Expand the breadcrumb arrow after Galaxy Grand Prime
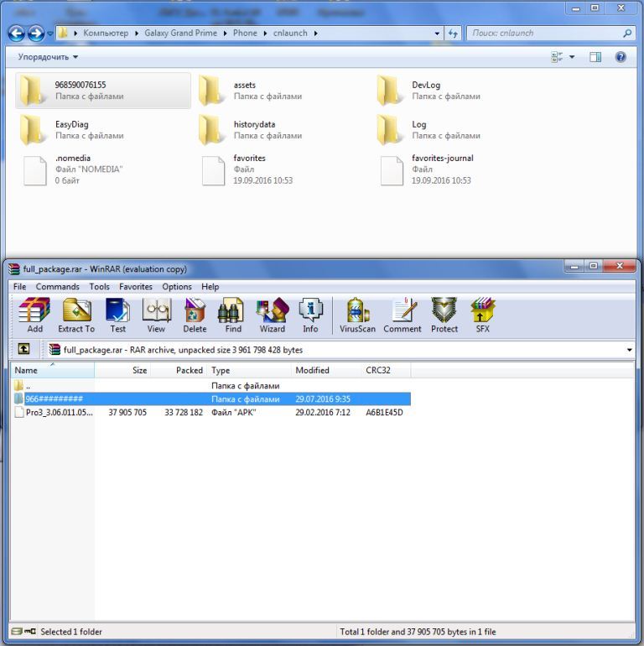 click(225, 34)
